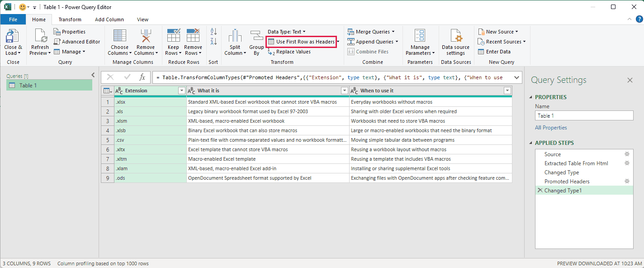Open the Extension column filter dropdown
This screenshot has width=644, height=268.
click(x=182, y=91)
